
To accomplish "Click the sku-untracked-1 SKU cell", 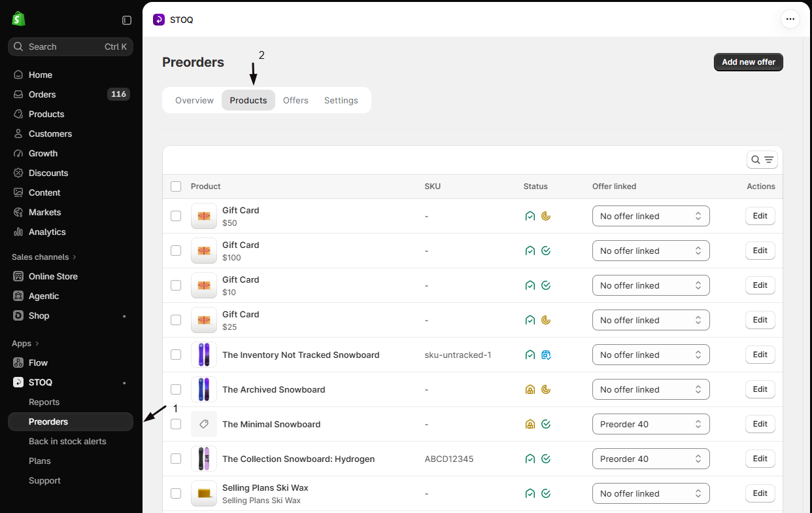I will 458,355.
